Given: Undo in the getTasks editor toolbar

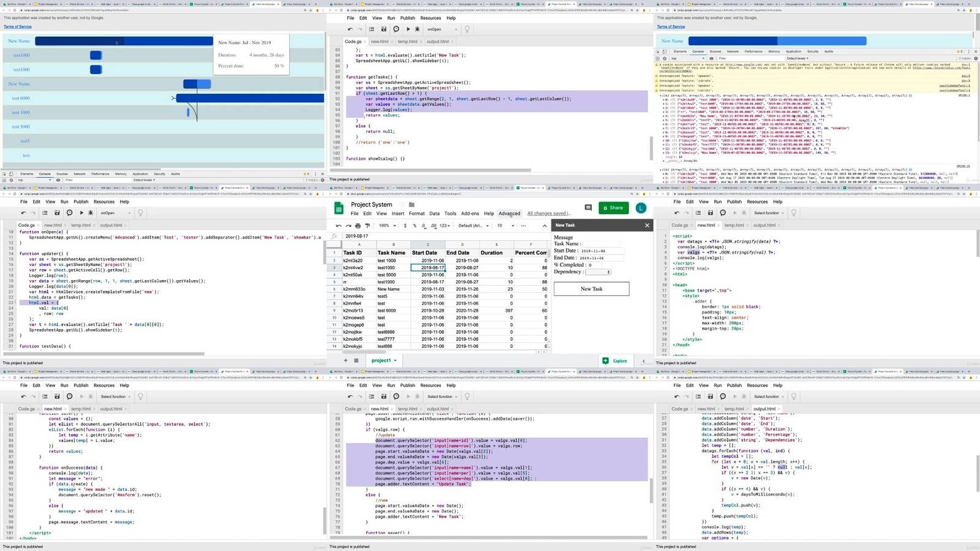Looking at the screenshot, I should pyautogui.click(x=350, y=29).
